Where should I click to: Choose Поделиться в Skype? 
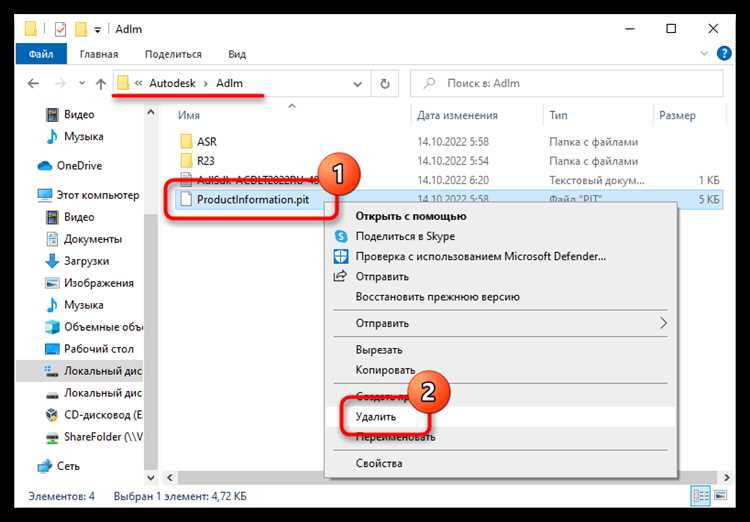pyautogui.click(x=405, y=236)
